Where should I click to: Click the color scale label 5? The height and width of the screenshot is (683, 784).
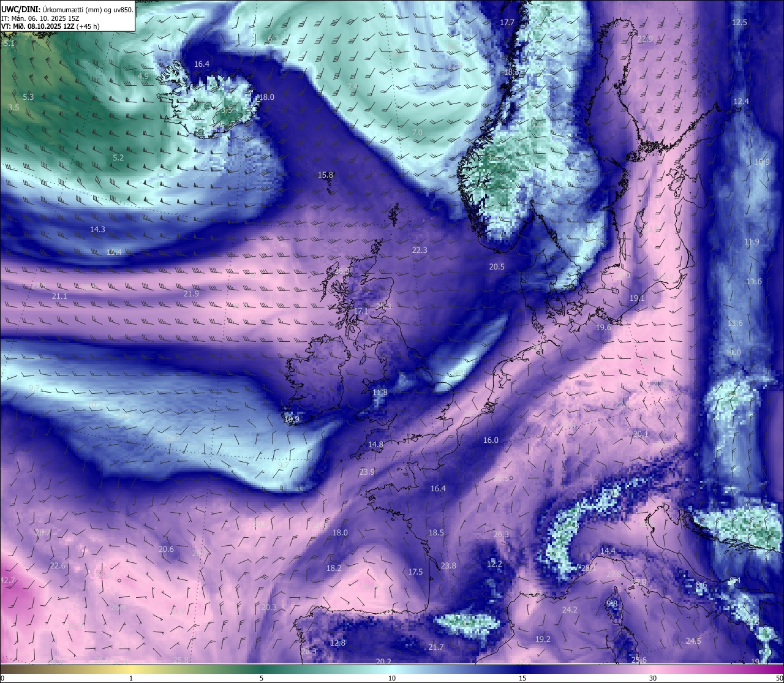pyautogui.click(x=262, y=679)
